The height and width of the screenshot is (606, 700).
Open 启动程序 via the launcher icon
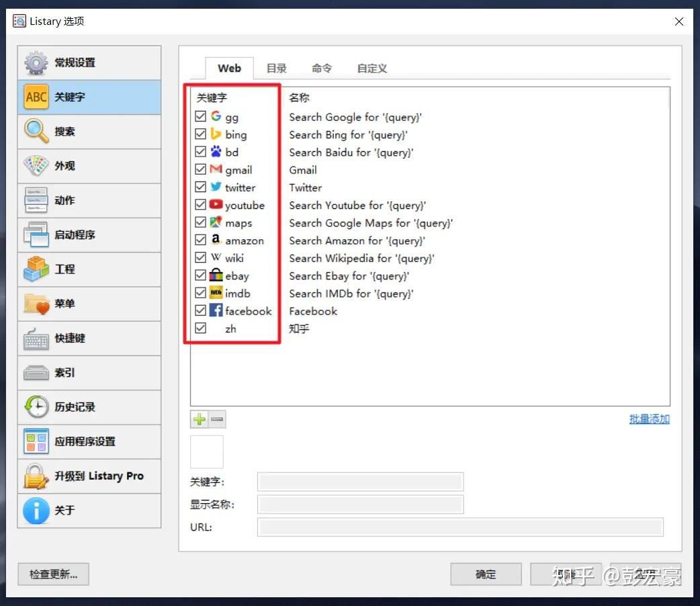pyautogui.click(x=36, y=234)
